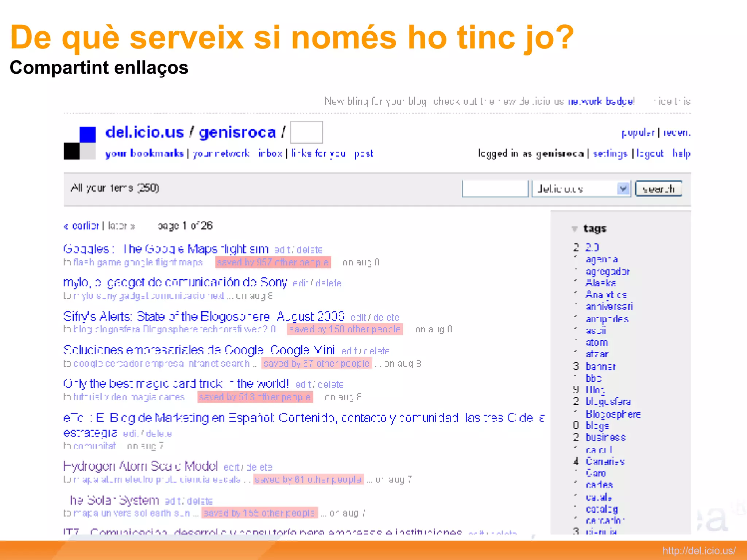This screenshot has width=747, height=560.
Task: Click the post menu item
Action: [x=364, y=153]
